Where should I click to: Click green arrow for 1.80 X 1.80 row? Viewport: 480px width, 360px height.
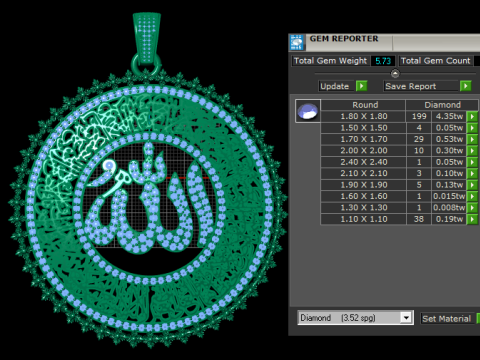click(472, 116)
